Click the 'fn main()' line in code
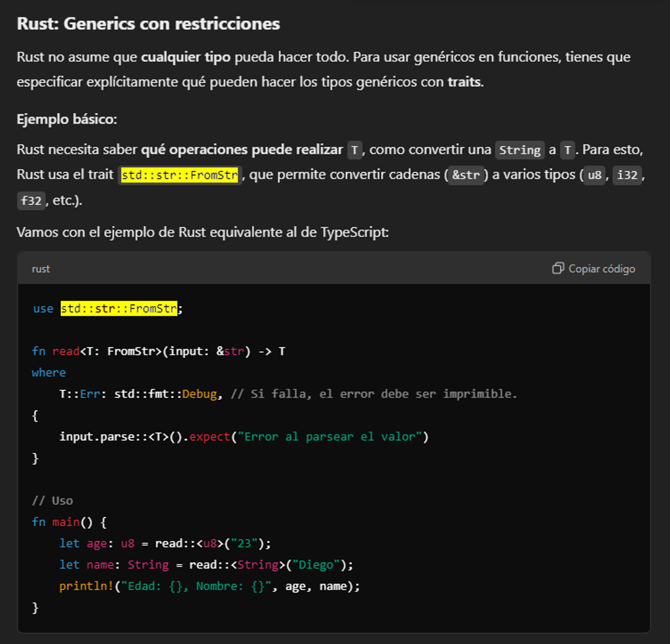 (x=69, y=522)
